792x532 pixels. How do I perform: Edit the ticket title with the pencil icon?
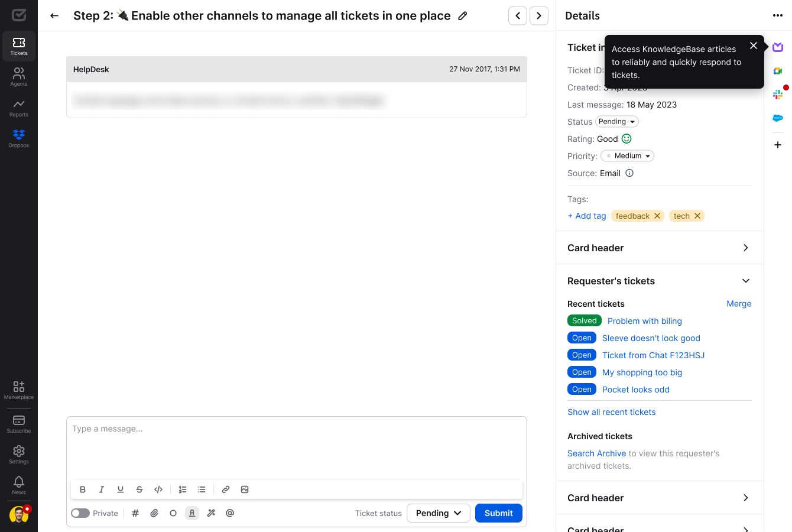[463, 16]
